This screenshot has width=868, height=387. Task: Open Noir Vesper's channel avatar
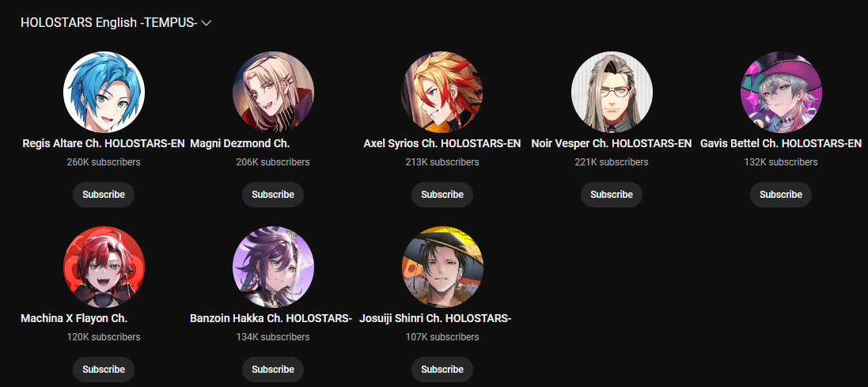[612, 93]
